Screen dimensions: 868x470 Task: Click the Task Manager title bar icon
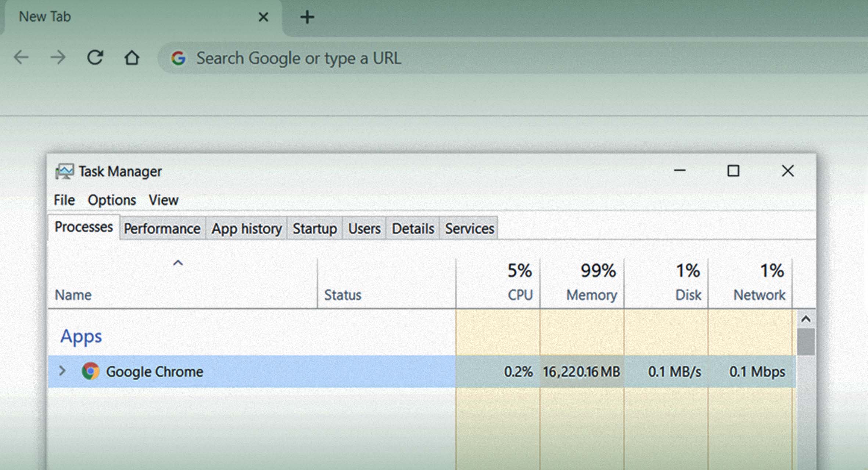point(64,171)
